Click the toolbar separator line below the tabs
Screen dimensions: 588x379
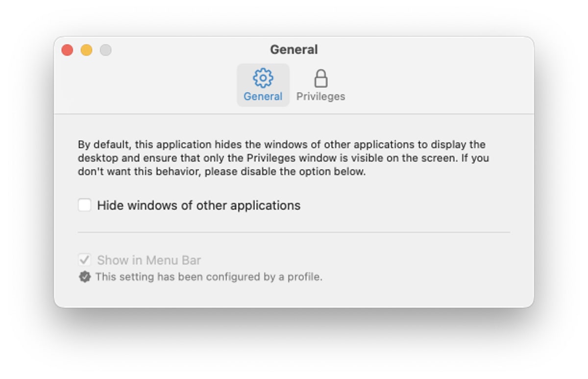[x=294, y=114]
